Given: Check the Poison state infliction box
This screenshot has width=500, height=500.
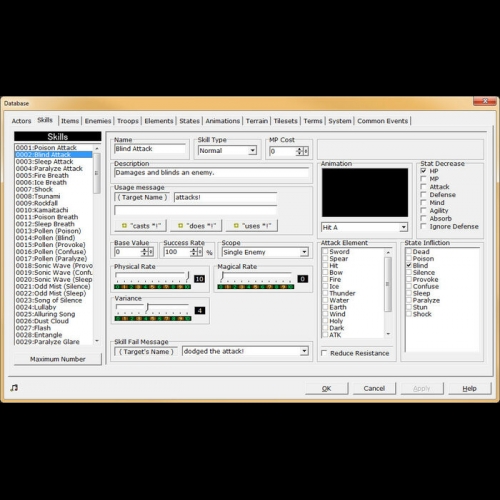Looking at the screenshot, I should 409,258.
